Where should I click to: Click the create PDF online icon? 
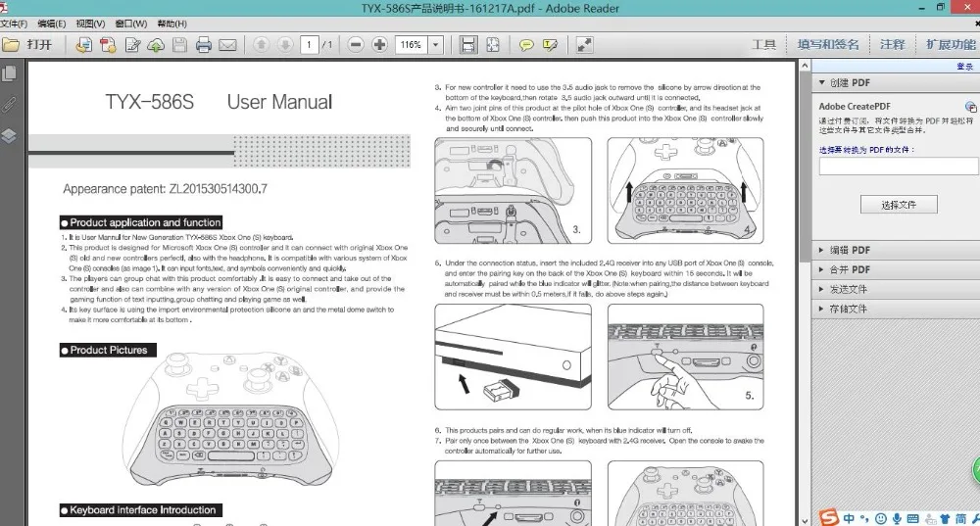click(83, 45)
